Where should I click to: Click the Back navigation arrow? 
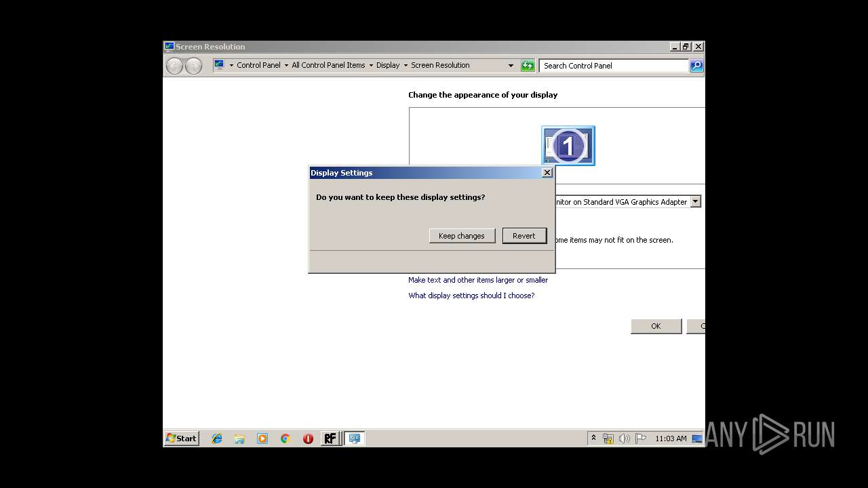175,66
